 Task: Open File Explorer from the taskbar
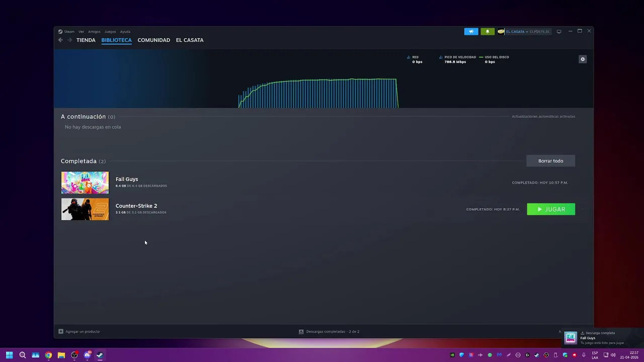click(61, 355)
